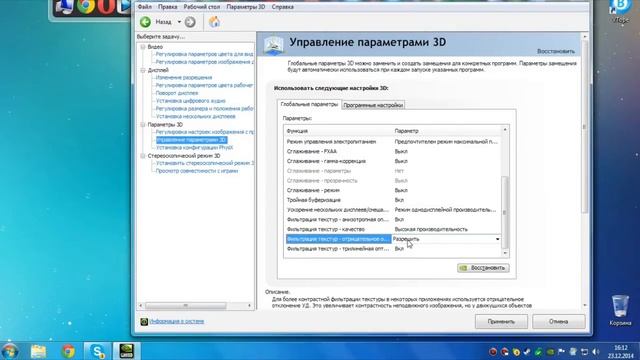Click the settings list scroll-up arrow
The height and width of the screenshot is (360, 640).
(505, 130)
